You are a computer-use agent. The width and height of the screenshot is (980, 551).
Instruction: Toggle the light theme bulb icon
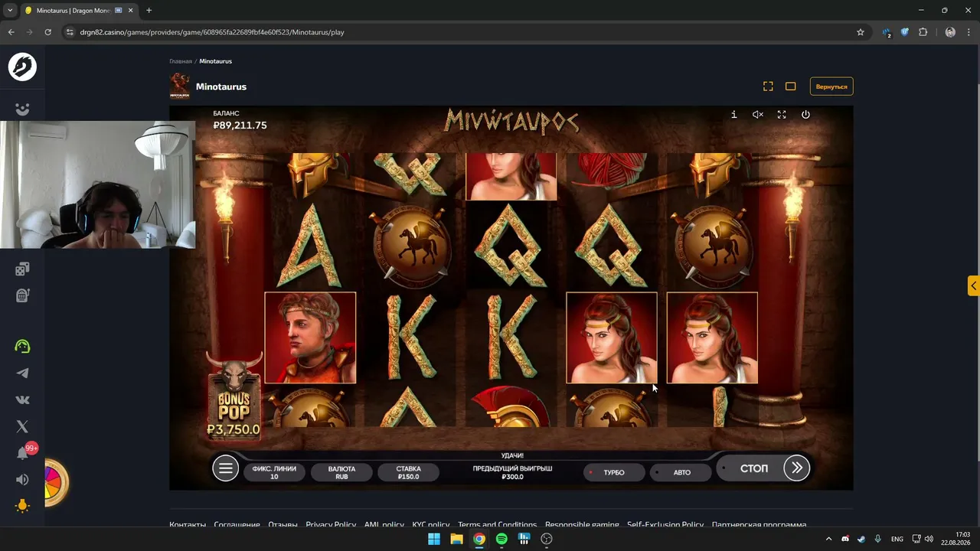tap(22, 506)
